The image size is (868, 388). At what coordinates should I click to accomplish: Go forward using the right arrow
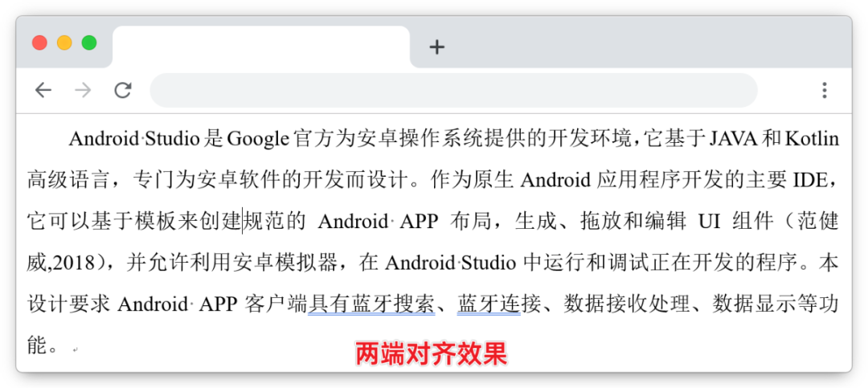coord(83,90)
